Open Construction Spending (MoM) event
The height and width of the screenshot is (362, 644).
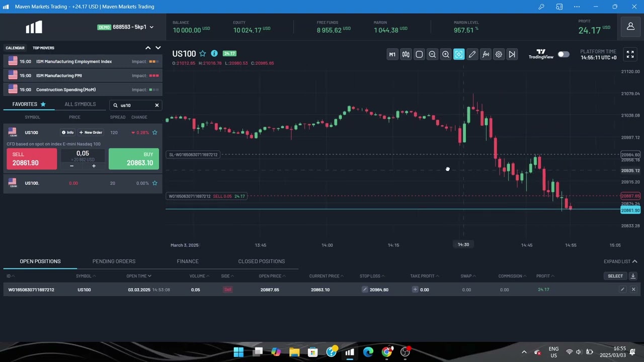pos(83,89)
